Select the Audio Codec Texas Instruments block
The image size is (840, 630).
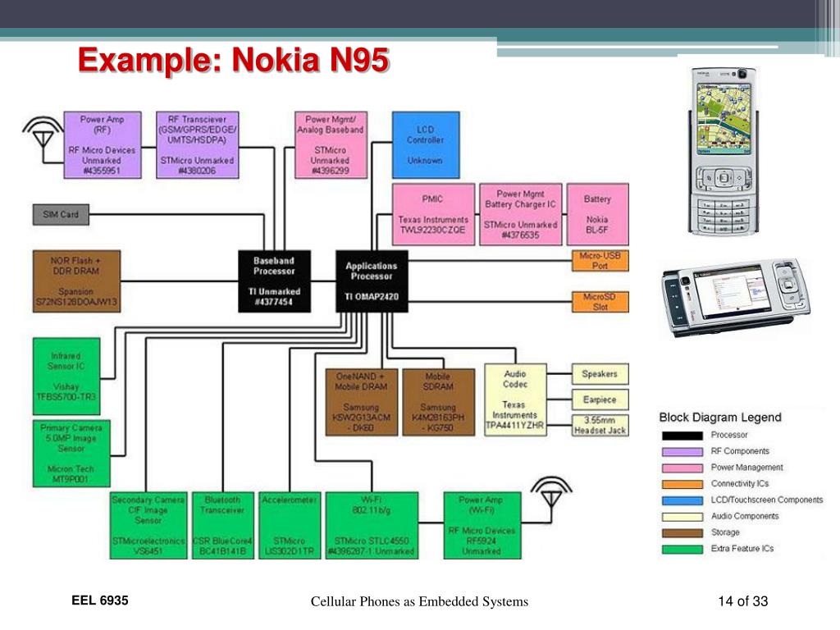pos(515,399)
